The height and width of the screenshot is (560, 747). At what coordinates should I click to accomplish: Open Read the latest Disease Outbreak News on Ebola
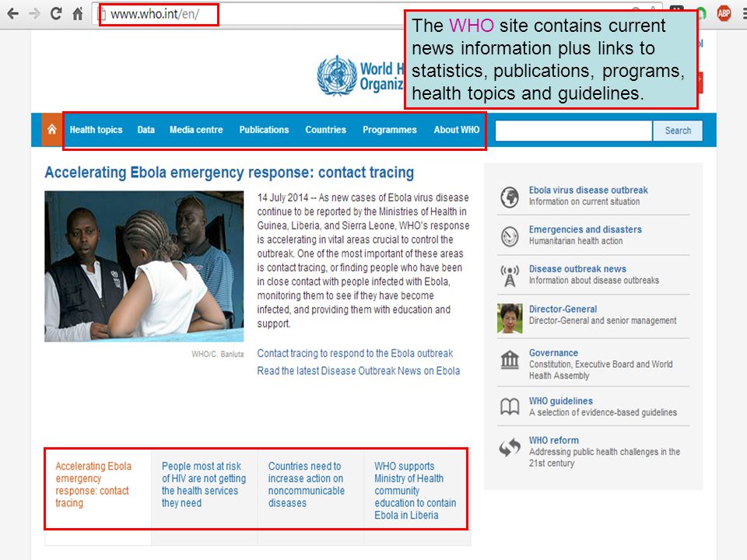click(358, 370)
